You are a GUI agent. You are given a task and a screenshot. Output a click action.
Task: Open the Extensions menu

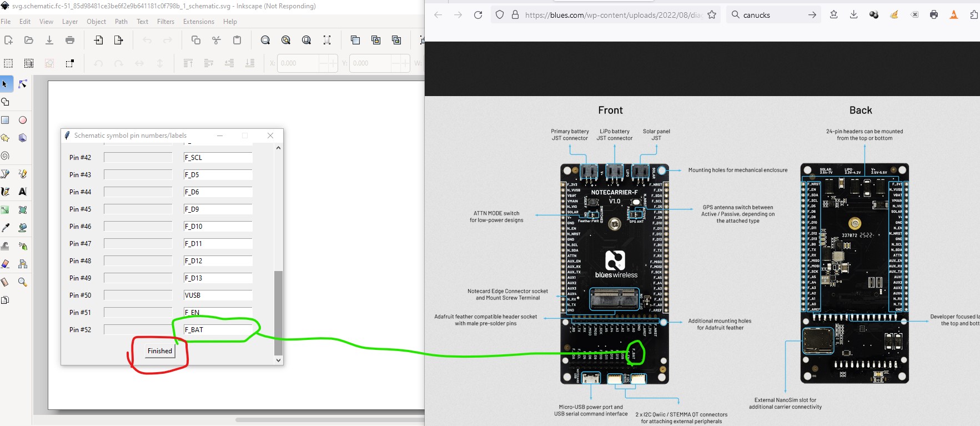pyautogui.click(x=199, y=22)
